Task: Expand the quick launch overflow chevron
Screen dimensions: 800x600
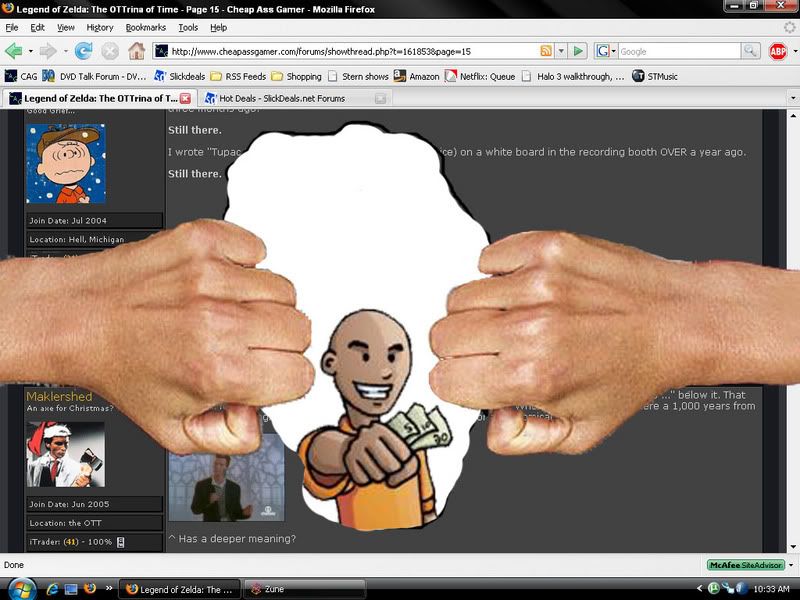Action: tap(109, 588)
